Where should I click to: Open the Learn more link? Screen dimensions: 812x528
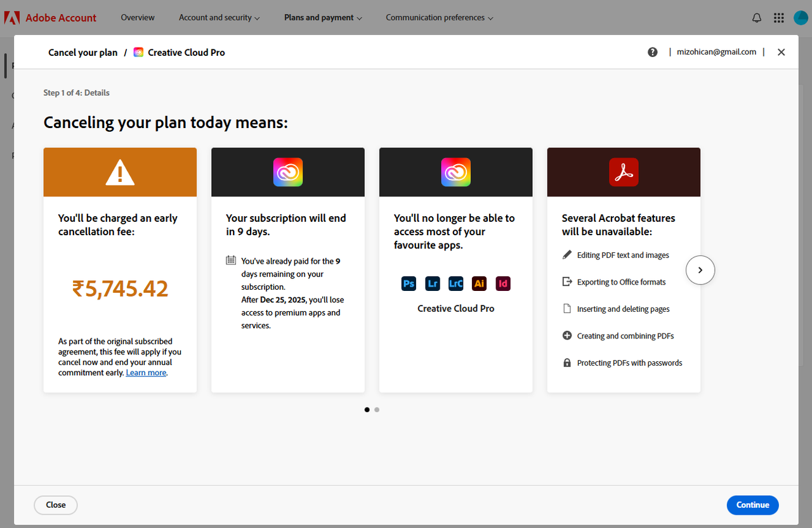point(146,373)
